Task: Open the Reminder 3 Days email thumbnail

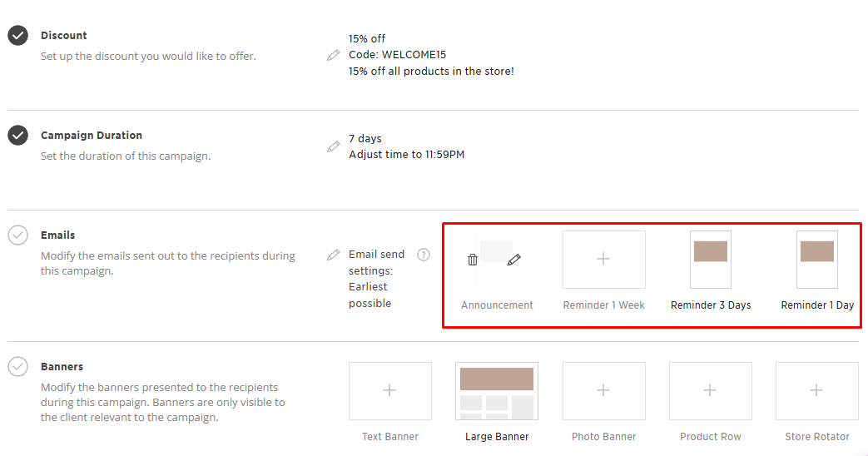Action: 710,260
